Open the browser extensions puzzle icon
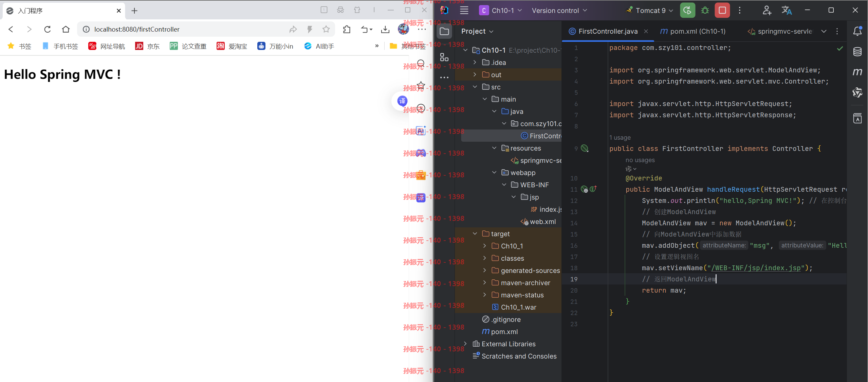This screenshot has height=382, width=868. 347,30
